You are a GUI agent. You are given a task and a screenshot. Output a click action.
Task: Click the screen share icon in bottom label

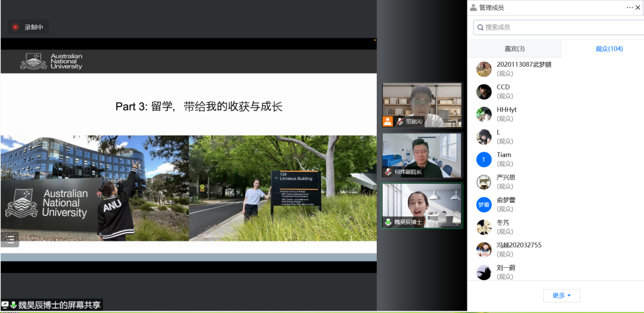click(x=5, y=305)
